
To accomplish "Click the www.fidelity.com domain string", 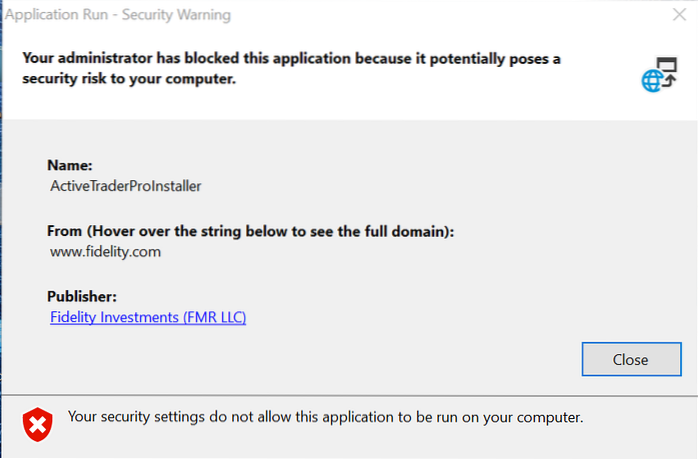I will (105, 252).
